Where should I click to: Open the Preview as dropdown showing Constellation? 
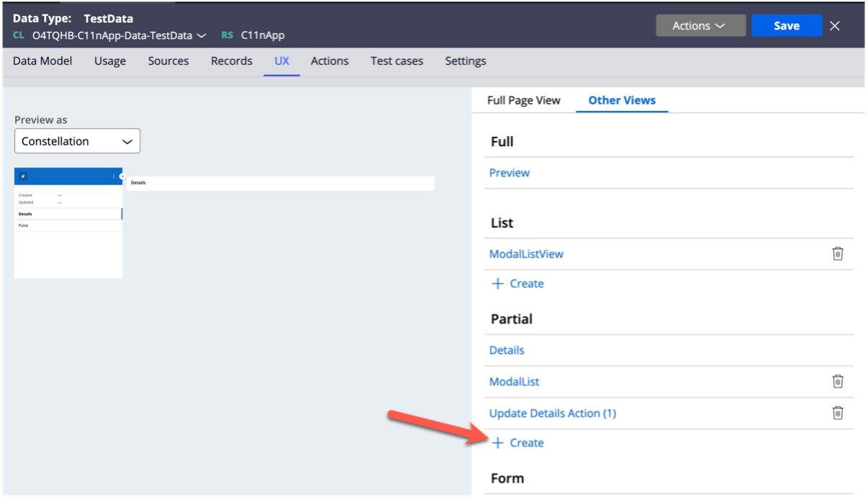[x=77, y=141]
